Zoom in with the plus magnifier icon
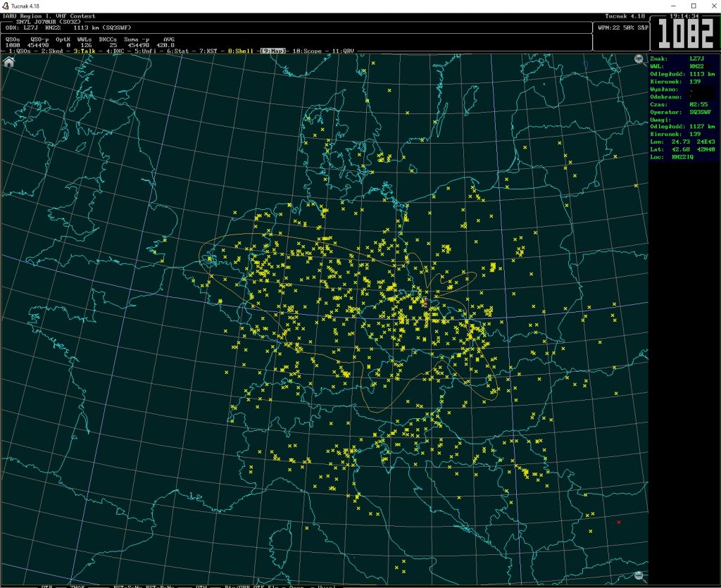The image size is (721, 588). pos(639,60)
